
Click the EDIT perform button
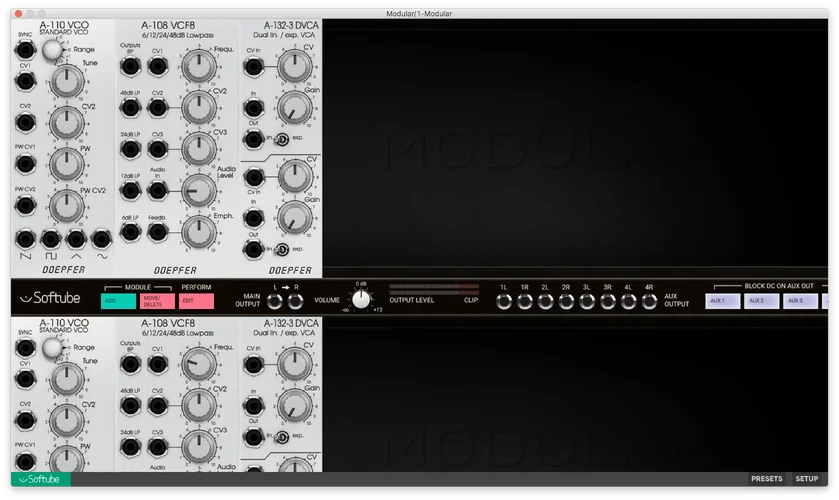pos(196,301)
